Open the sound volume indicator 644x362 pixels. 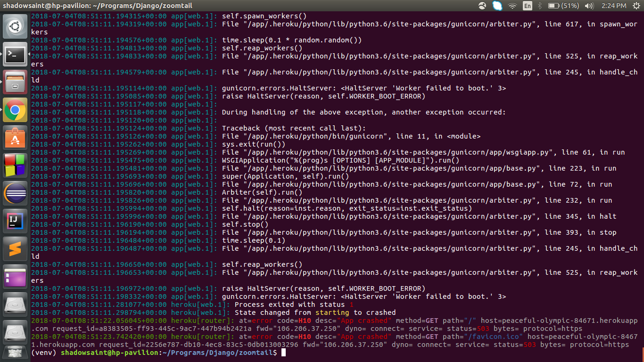point(589,6)
